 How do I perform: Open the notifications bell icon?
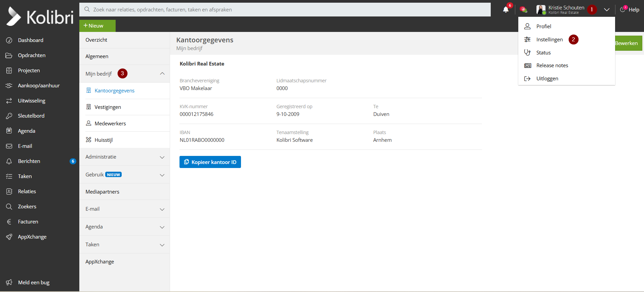[x=506, y=10]
